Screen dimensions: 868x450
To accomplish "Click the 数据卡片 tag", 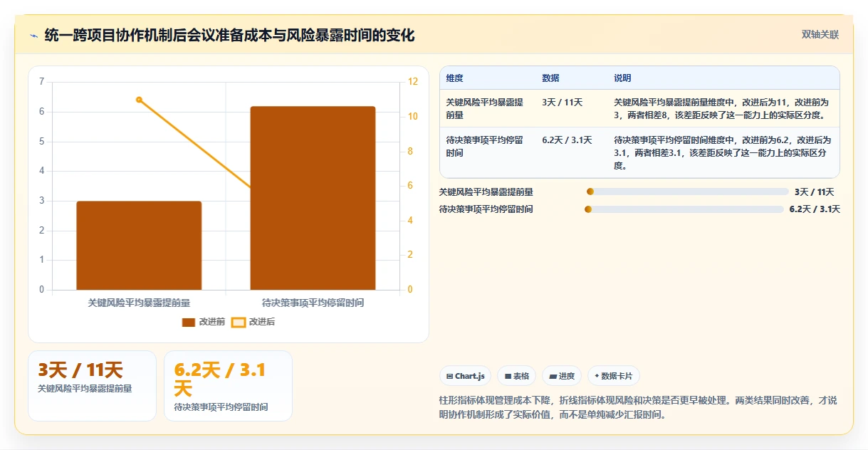I will (x=613, y=376).
